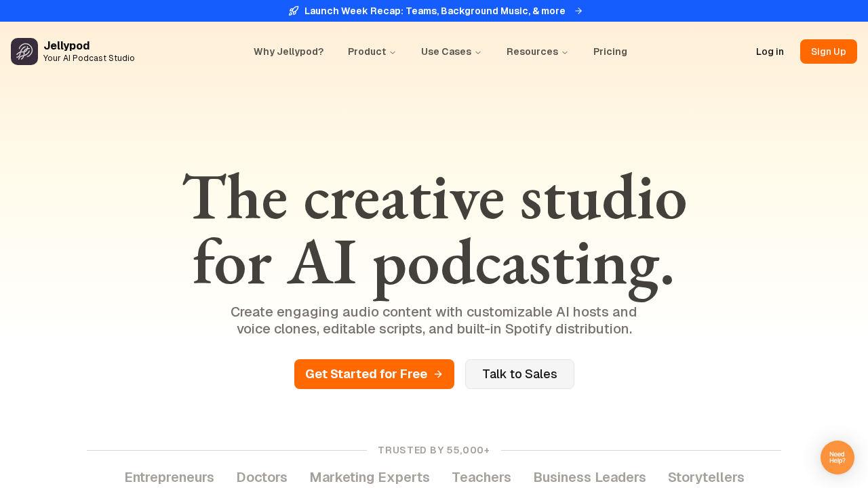Select the Teachers audience label
Screen dimensions: 868x488
point(481,477)
